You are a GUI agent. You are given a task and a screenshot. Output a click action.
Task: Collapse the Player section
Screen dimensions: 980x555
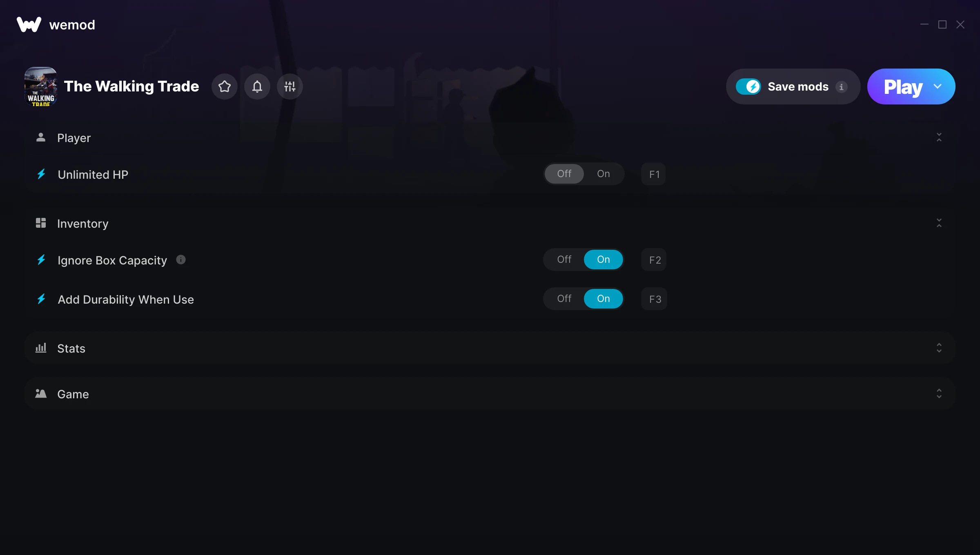click(939, 138)
